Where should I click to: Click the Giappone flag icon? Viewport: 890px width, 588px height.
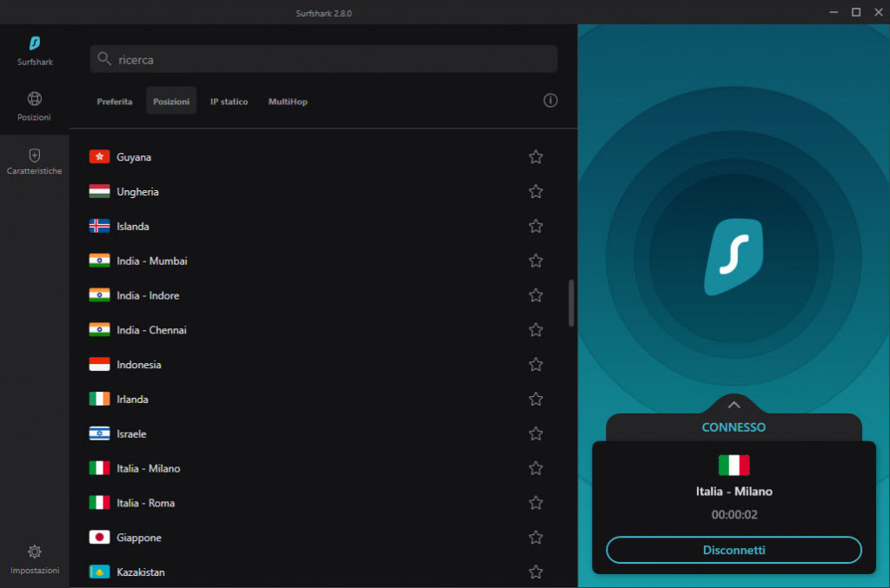tap(99, 538)
